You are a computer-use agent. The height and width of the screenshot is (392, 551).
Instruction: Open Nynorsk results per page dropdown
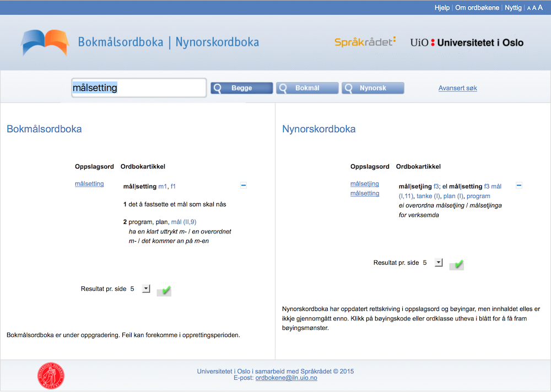point(439,263)
